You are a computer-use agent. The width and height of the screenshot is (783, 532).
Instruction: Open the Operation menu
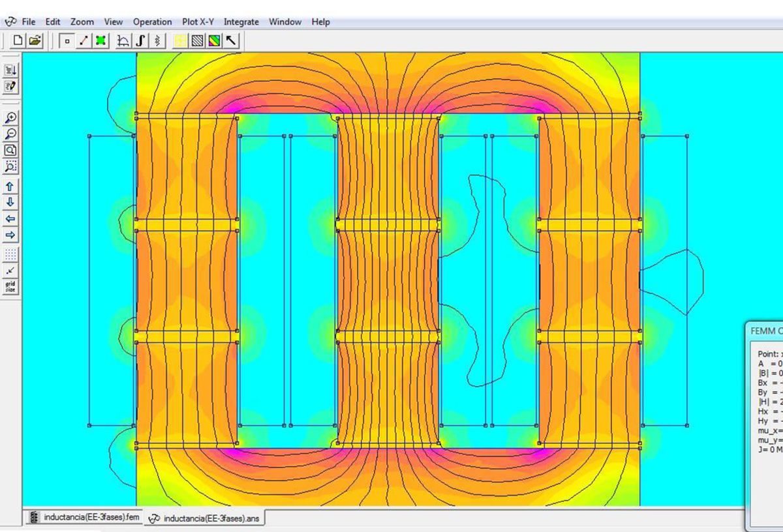click(152, 22)
